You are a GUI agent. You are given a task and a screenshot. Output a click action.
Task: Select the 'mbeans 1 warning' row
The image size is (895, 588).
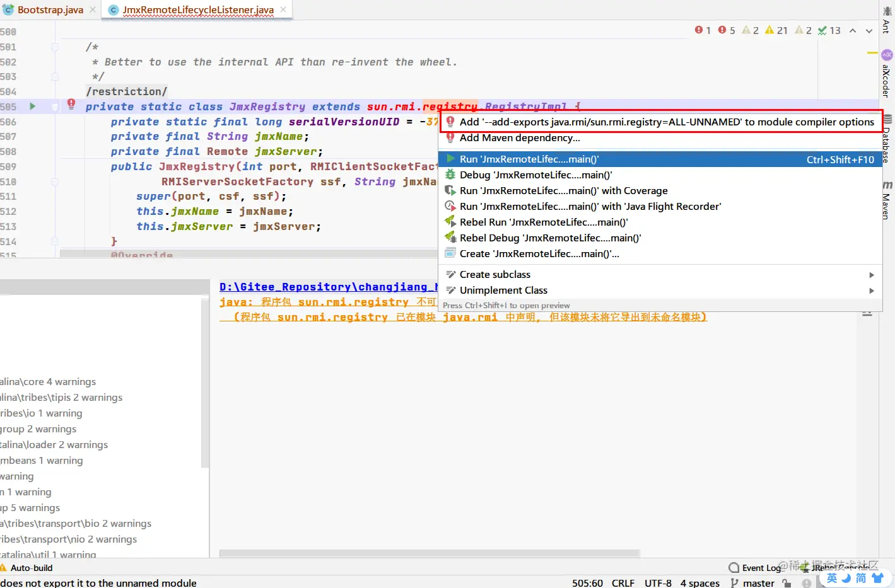click(x=41, y=461)
